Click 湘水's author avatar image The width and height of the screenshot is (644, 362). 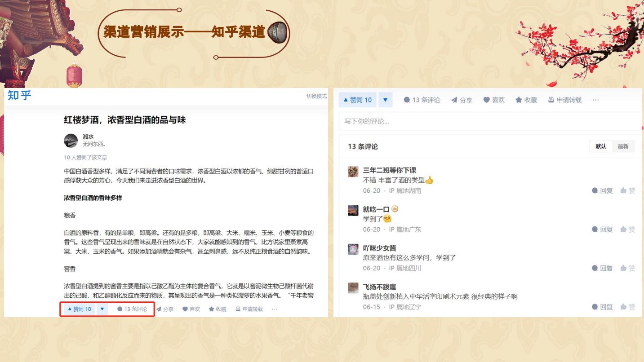pos(71,141)
